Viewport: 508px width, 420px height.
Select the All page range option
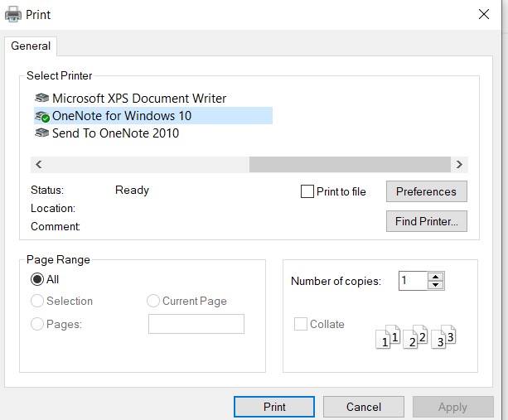pyautogui.click(x=37, y=280)
